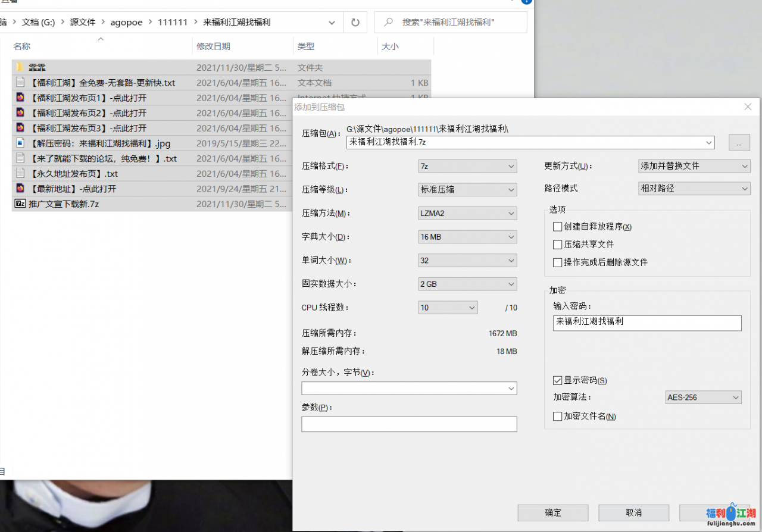Click the agopoe breadcrumb segment
The height and width of the screenshot is (532, 762).
(x=126, y=23)
